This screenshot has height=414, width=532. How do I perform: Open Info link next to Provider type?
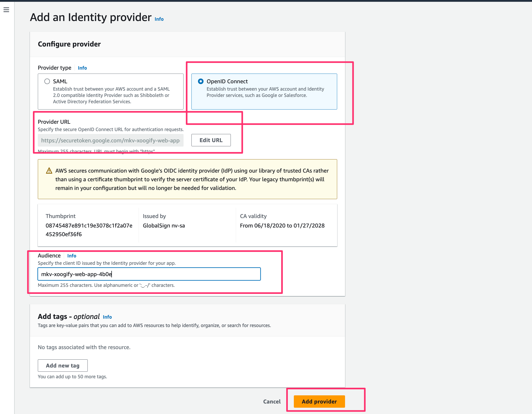(x=82, y=68)
